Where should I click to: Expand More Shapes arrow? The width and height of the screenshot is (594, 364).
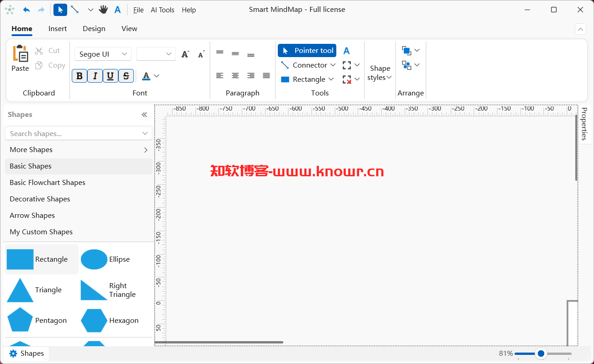[146, 150]
